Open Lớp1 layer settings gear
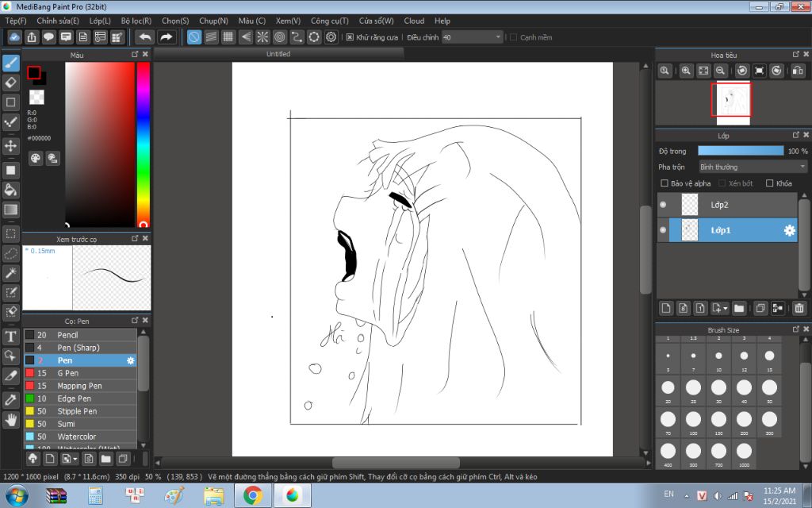This screenshot has height=508, width=812. [x=789, y=230]
